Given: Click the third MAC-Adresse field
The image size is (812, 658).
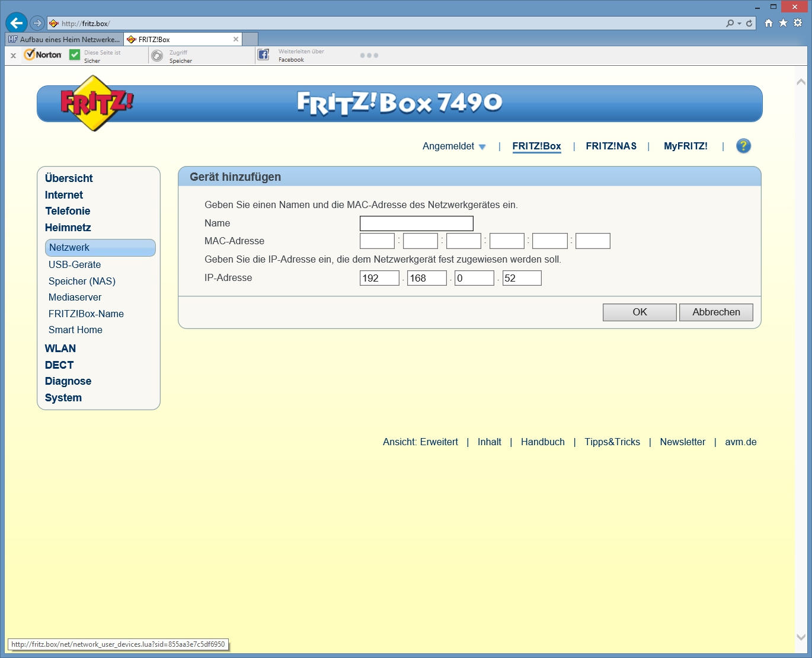Looking at the screenshot, I should [x=463, y=241].
